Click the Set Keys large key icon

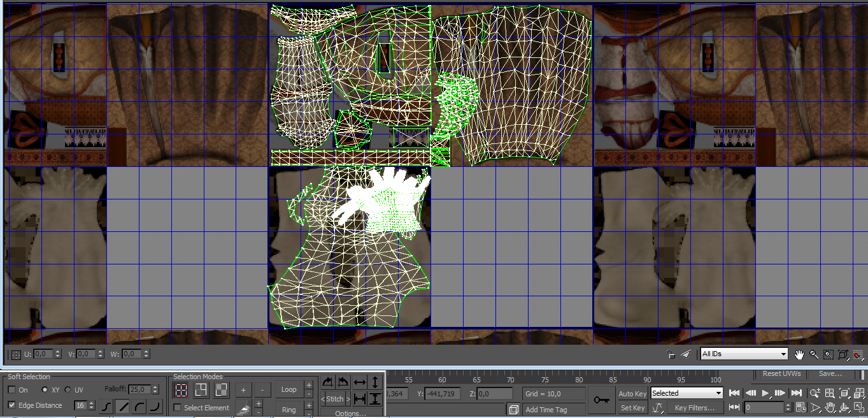click(x=601, y=400)
